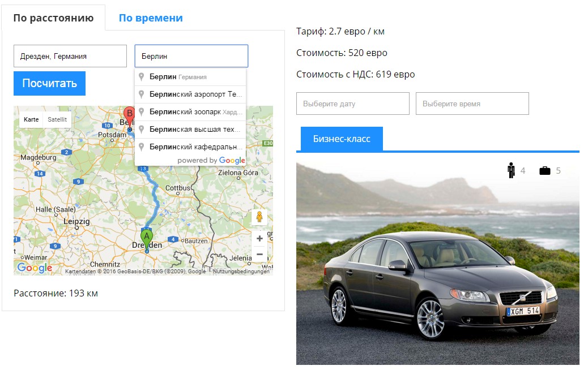Select the Берлинский аэропорт suggestion
The image size is (588, 370).
click(190, 94)
